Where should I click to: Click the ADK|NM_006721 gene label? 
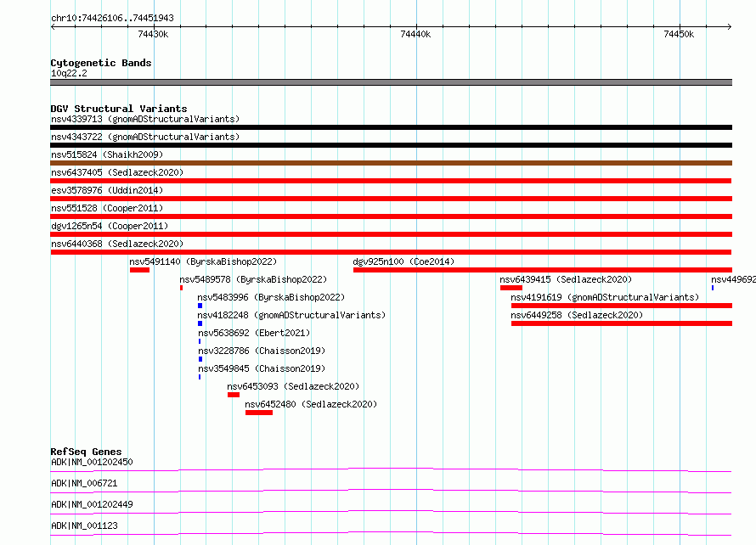coord(84,483)
